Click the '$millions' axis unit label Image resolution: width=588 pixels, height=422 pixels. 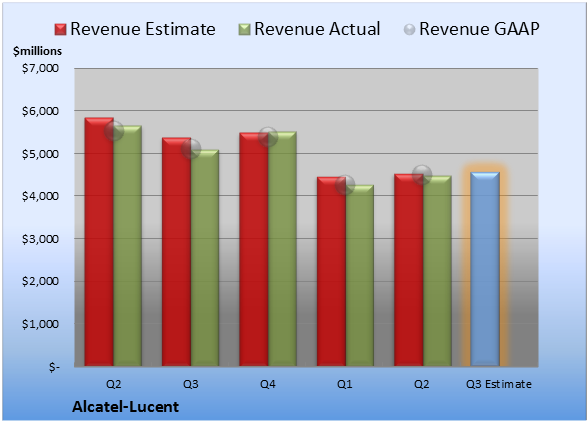click(x=37, y=51)
